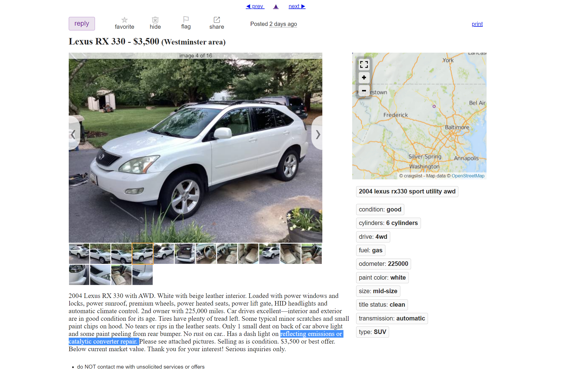Select the first car thumbnail
The height and width of the screenshot is (372, 588).
[79, 254]
